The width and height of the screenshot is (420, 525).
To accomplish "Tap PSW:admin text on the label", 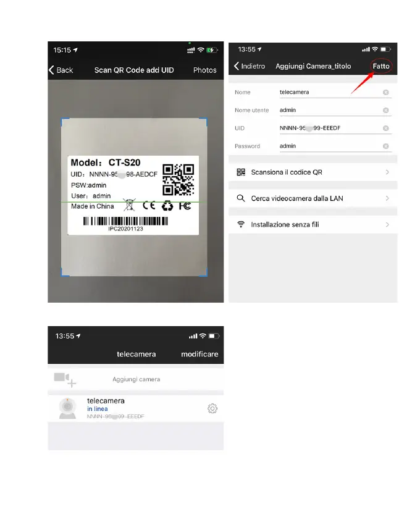I will coord(88,185).
